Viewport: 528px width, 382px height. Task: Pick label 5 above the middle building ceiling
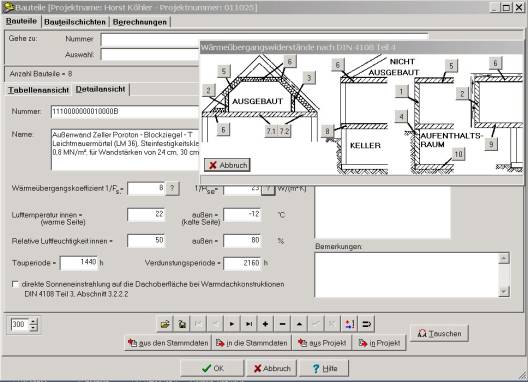(x=451, y=65)
